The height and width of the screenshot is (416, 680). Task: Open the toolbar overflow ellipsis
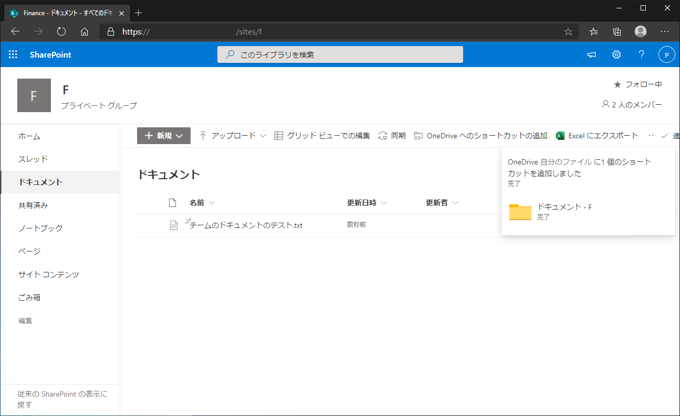click(651, 136)
